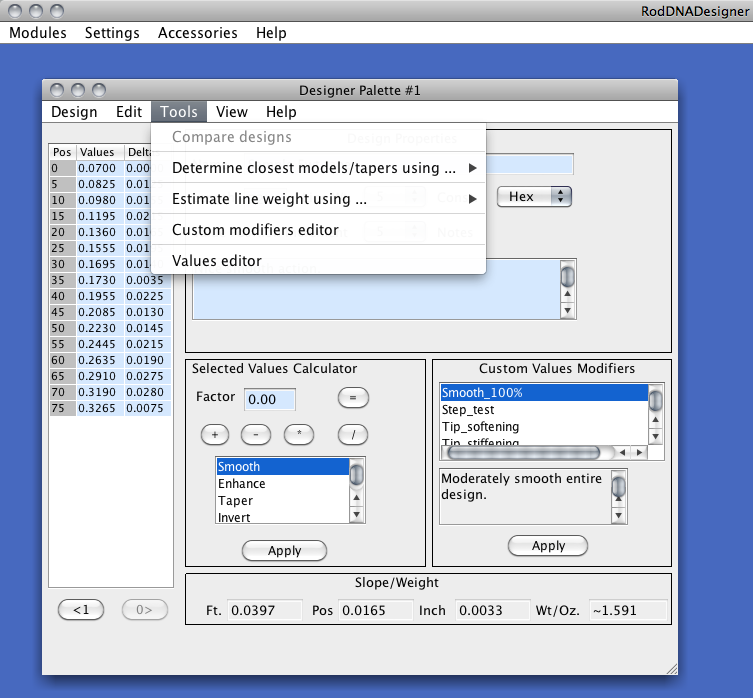Viewport: 753px width, 698px height.
Task: Apply the selected custom values modifier
Action: (x=548, y=546)
